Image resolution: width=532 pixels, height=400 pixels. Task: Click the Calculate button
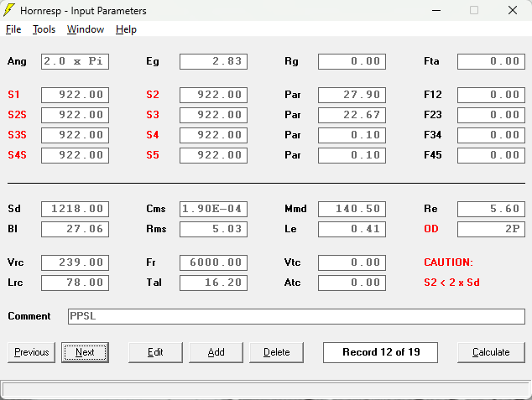pos(491,352)
